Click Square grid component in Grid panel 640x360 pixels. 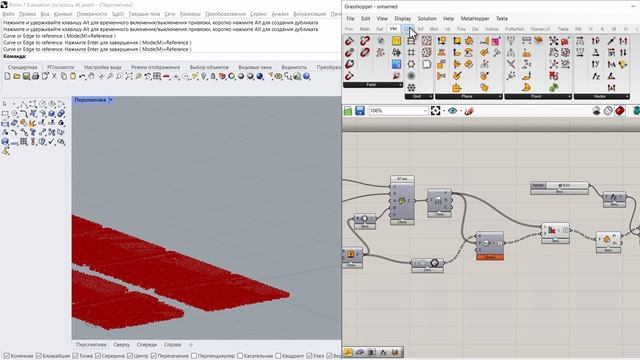coord(411,53)
